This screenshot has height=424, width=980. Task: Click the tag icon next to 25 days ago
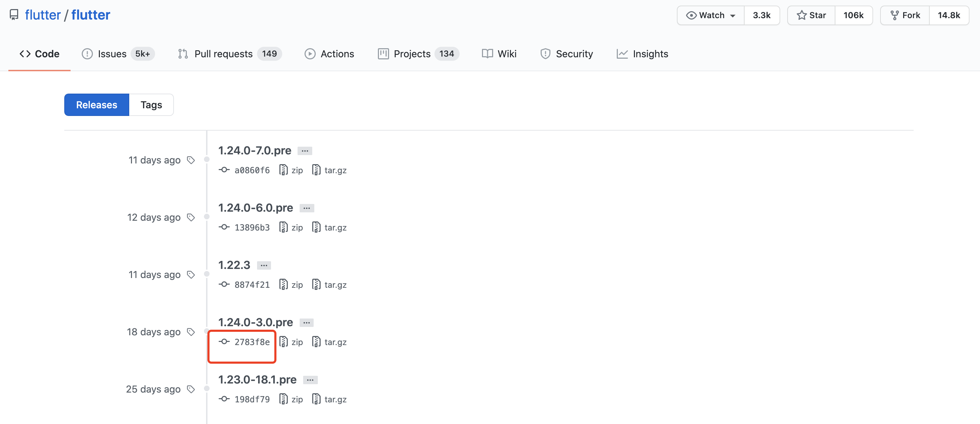[191, 389]
